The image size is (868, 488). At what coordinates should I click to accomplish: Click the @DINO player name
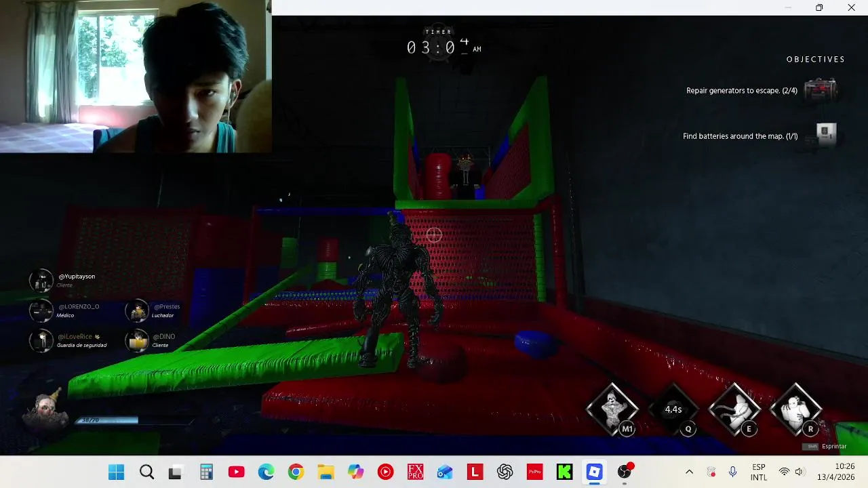click(x=164, y=336)
